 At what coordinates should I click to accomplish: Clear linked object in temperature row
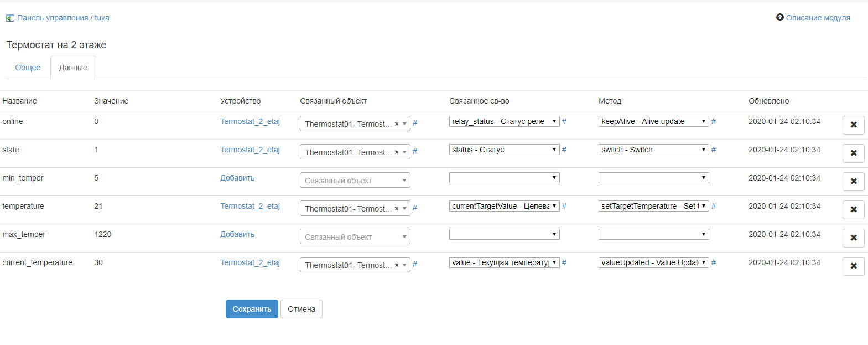tap(397, 209)
